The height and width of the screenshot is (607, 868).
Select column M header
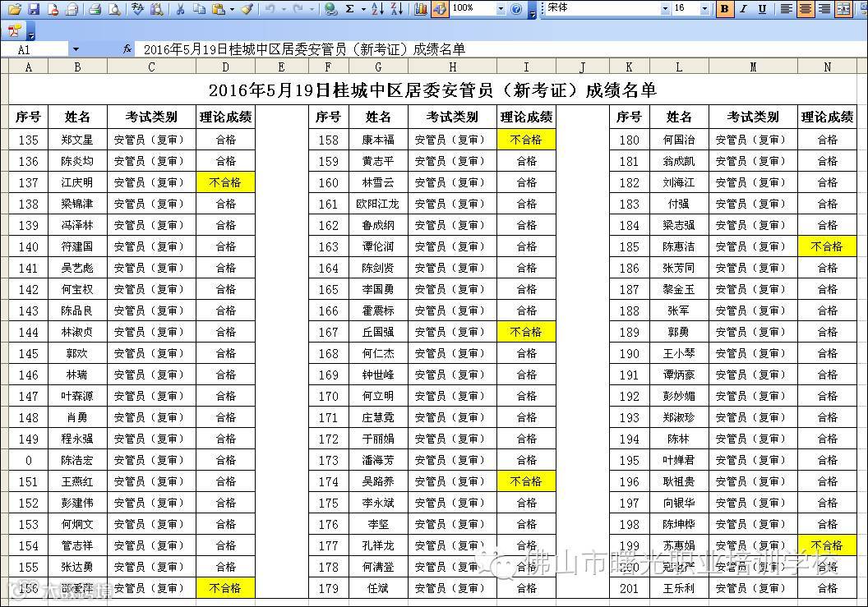click(x=753, y=67)
